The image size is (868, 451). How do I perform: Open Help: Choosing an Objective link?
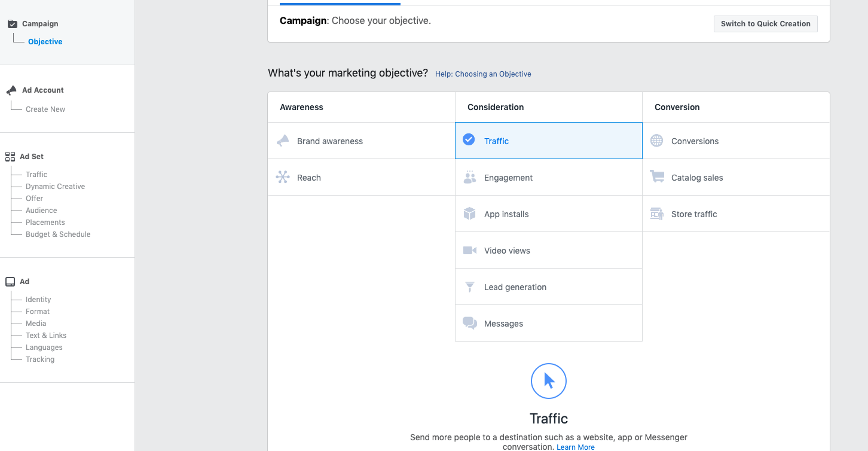pyautogui.click(x=483, y=74)
